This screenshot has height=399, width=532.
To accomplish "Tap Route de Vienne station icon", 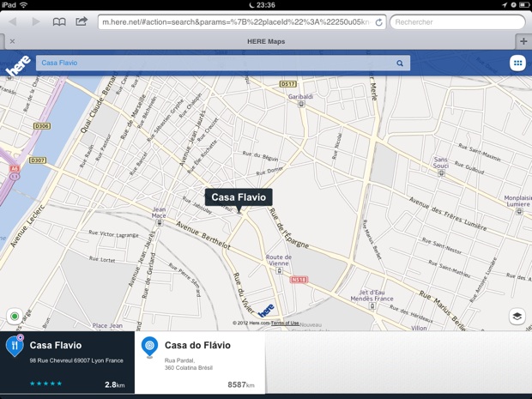I will pos(279,271).
